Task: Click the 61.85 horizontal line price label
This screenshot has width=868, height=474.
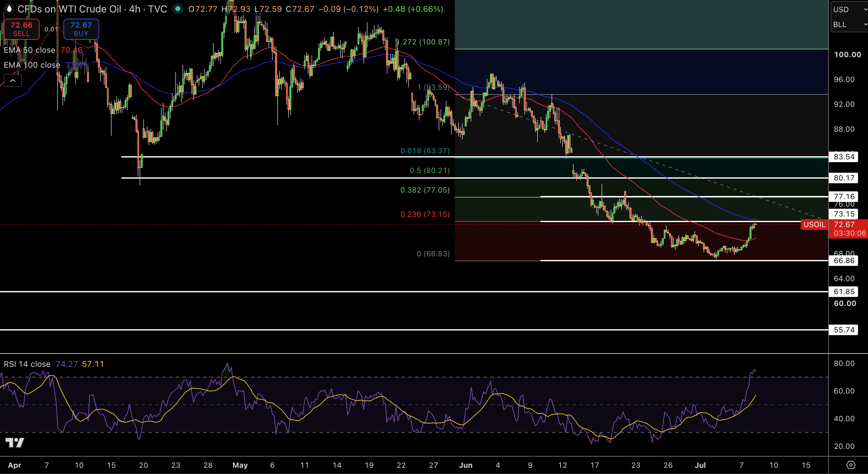Action: coord(844,292)
